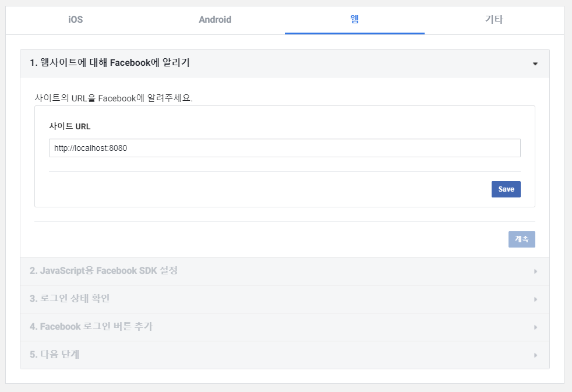Open step 2 JavaScript용 Facebook SDK 설정 heading
The image size is (572, 392).
click(104, 271)
